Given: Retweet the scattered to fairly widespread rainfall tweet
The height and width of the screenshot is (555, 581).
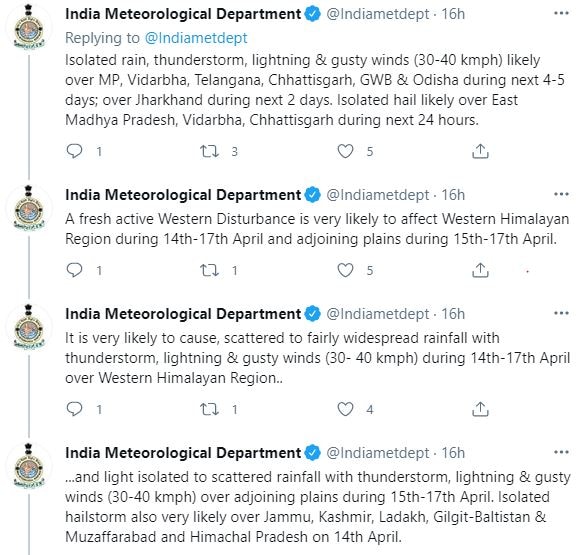Looking at the screenshot, I should [209, 409].
